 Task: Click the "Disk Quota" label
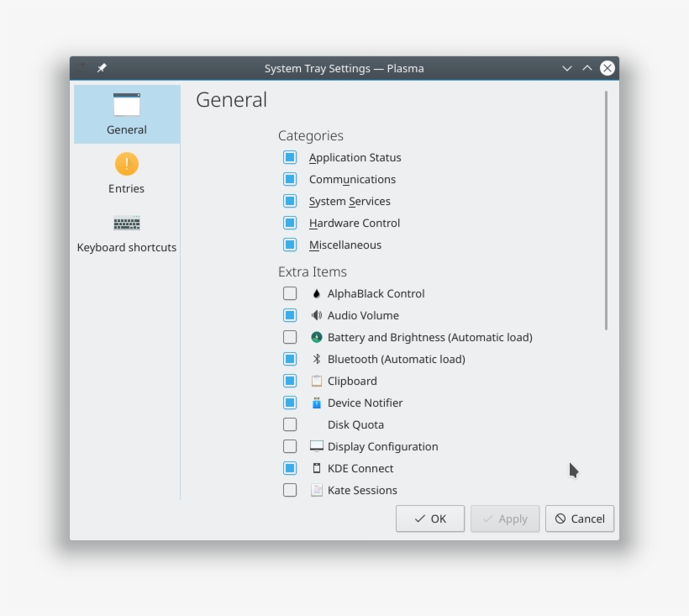pyautogui.click(x=356, y=425)
